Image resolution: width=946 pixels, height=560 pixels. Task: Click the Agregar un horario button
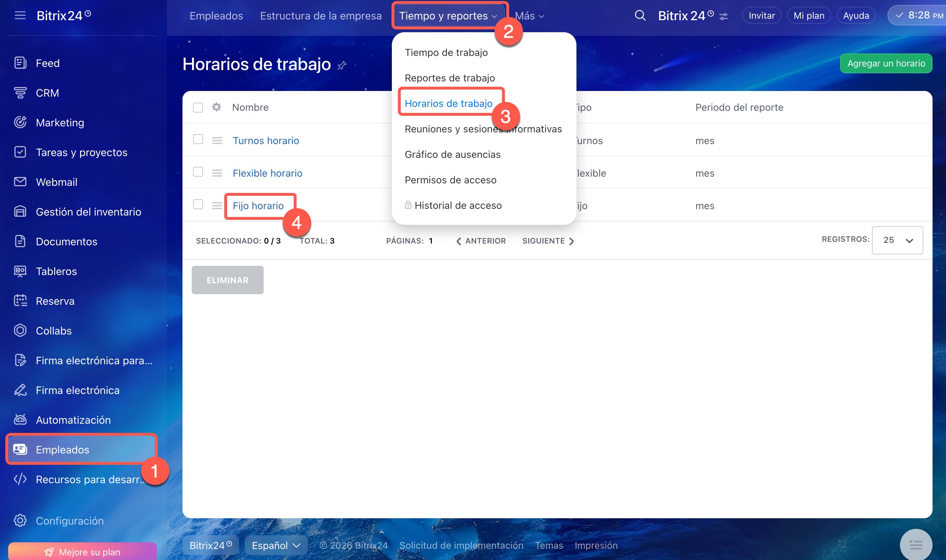[885, 63]
